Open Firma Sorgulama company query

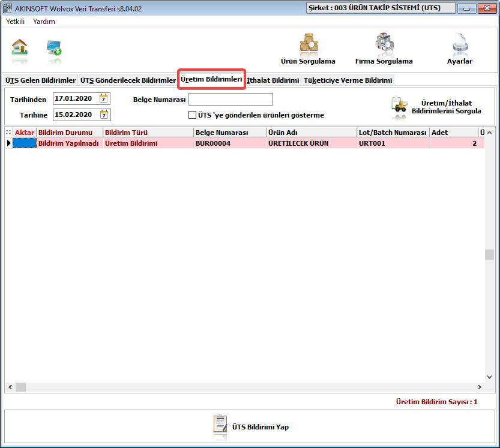[x=384, y=49]
